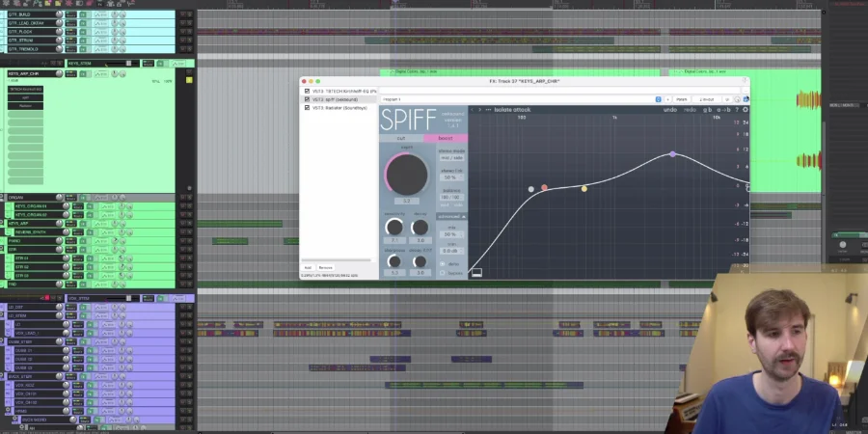Click FX button on KEYS_STEM track
This screenshot has width=868, height=434.
click(159, 63)
